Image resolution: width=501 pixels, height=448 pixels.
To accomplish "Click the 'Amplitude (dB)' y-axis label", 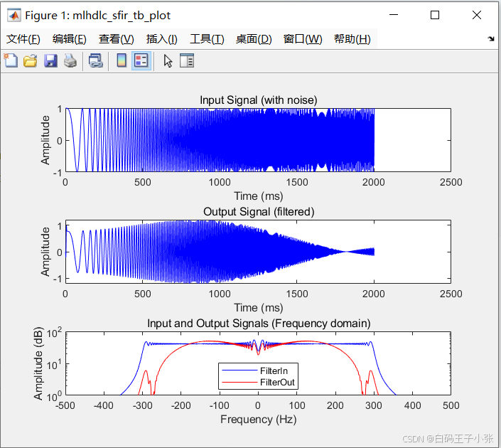I will tap(38, 363).
